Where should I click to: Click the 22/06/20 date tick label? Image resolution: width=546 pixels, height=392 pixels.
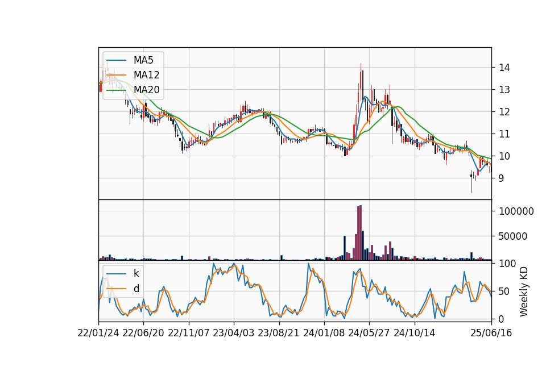(x=143, y=333)
